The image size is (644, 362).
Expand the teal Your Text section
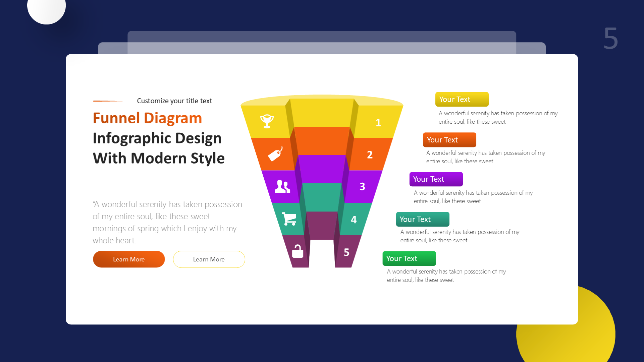coord(423,219)
